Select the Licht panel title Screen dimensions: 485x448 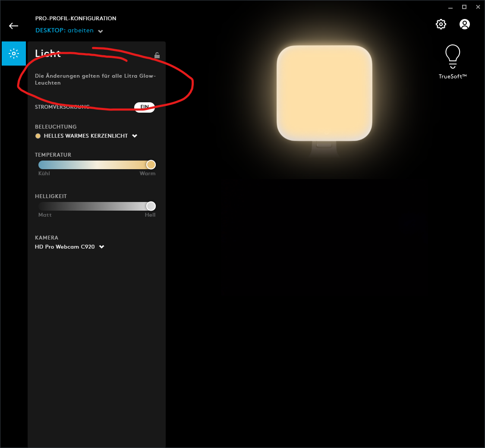[47, 54]
